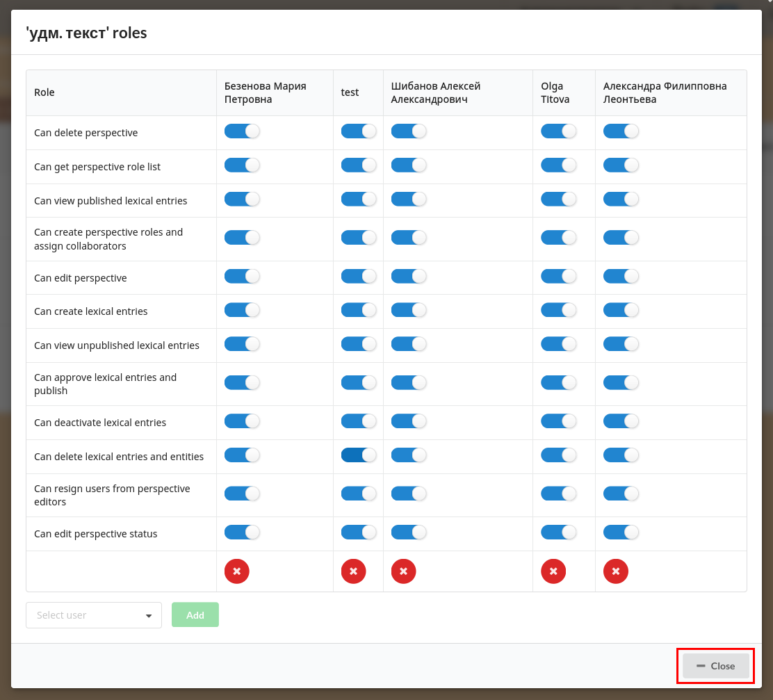Remove Александра Леонтьева with her red delete icon
The height and width of the screenshot is (700, 773).
point(615,571)
